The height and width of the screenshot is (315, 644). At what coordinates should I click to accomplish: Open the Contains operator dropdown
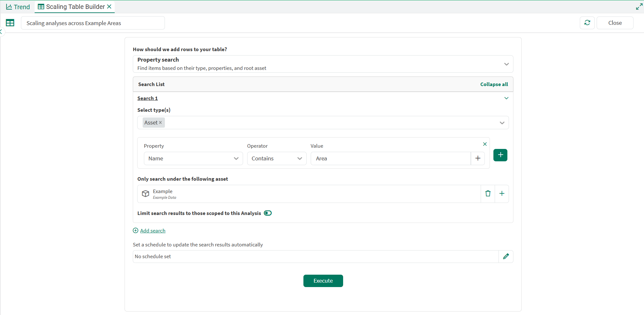pyautogui.click(x=276, y=158)
